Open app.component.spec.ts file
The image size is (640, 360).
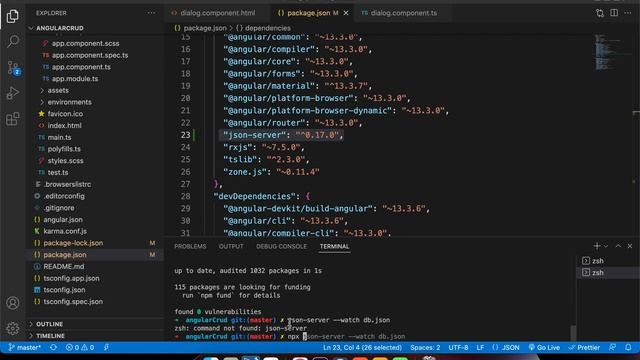coord(90,55)
